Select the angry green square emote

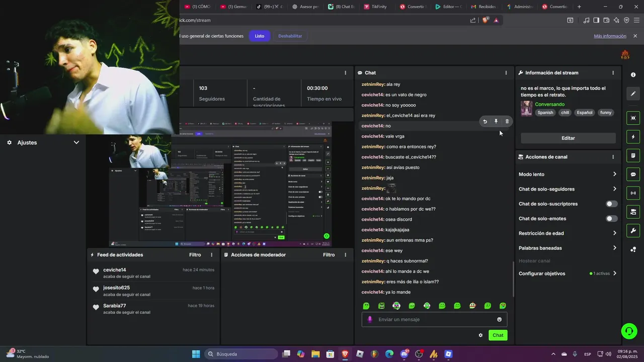coord(381,306)
